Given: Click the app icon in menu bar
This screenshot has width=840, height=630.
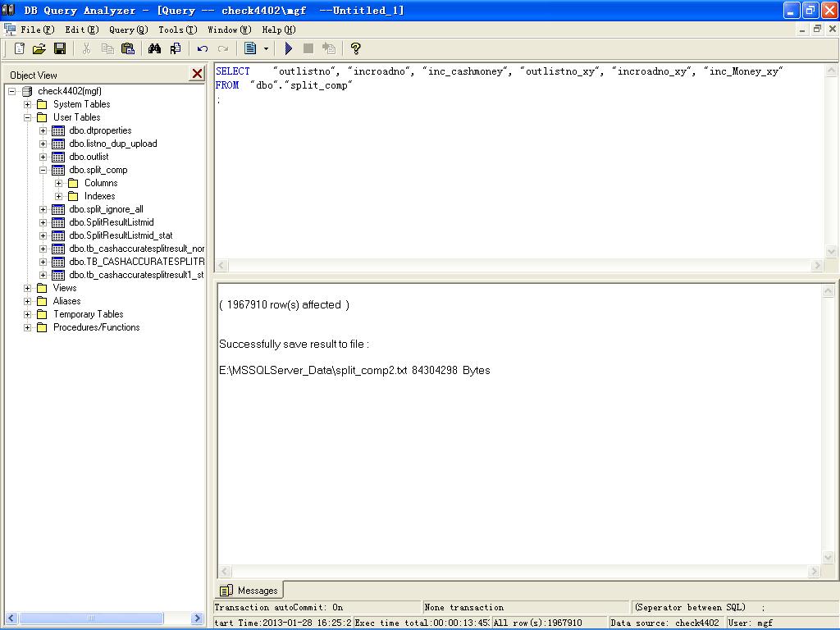Looking at the screenshot, I should point(9,30).
